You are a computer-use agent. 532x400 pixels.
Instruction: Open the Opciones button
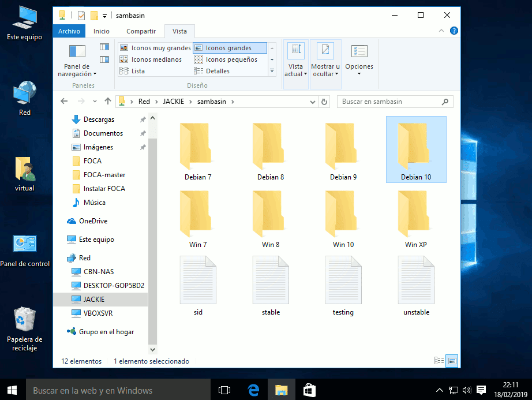coord(359,60)
